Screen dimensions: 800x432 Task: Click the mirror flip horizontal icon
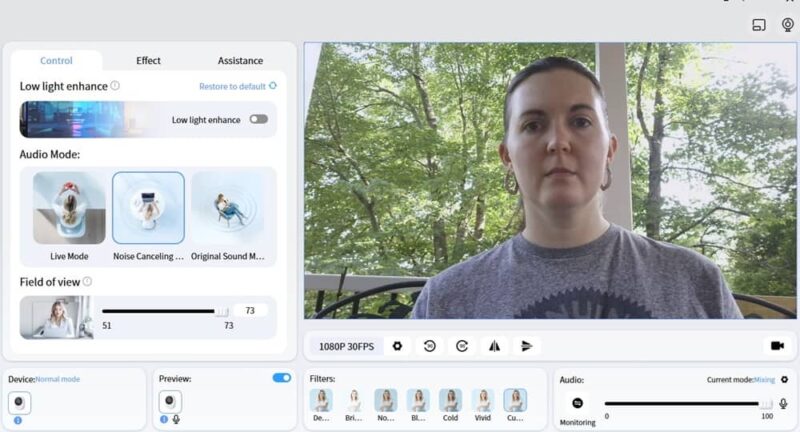click(494, 346)
